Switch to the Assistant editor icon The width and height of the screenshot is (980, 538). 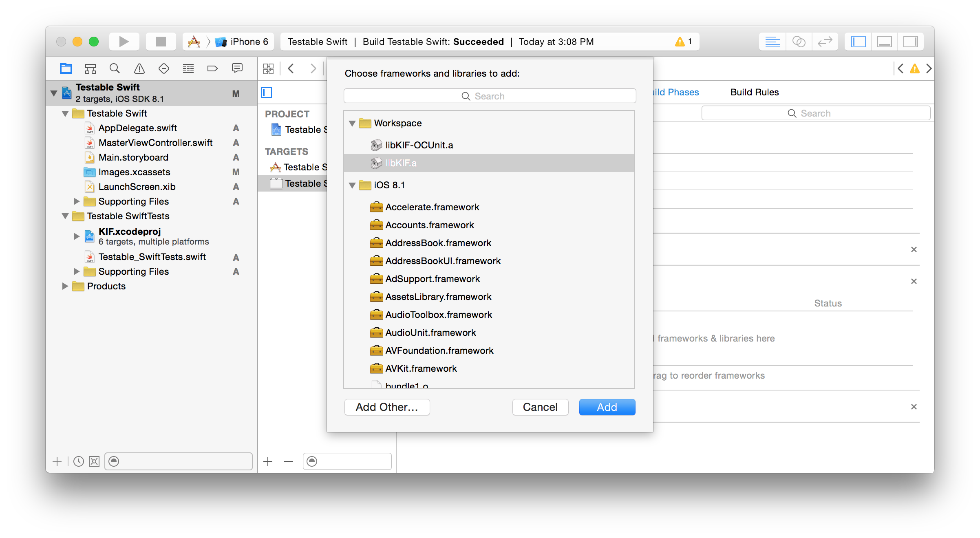pyautogui.click(x=799, y=42)
